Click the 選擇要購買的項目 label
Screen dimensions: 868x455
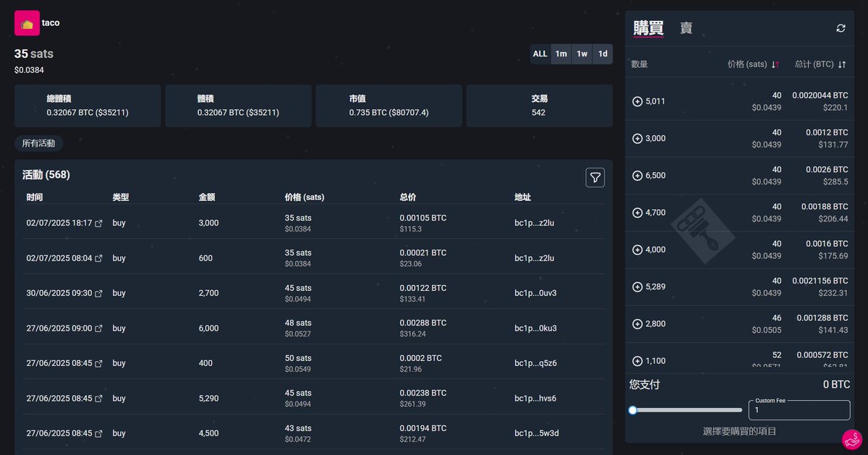pos(740,431)
